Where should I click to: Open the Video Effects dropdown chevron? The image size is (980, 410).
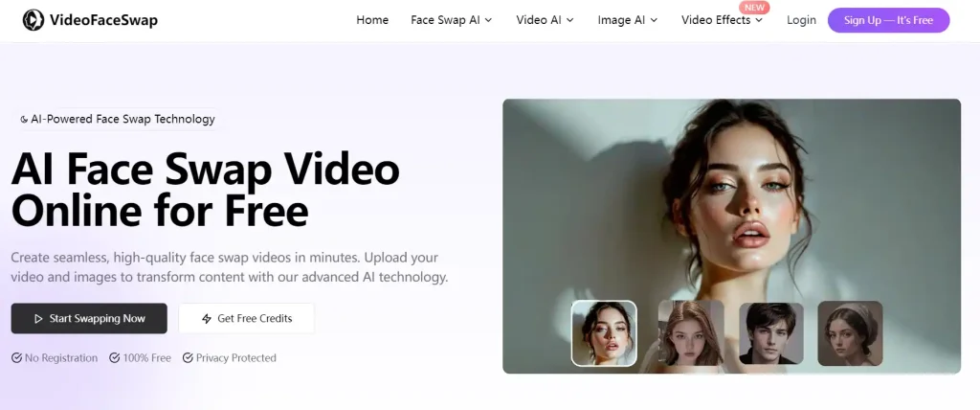[759, 20]
